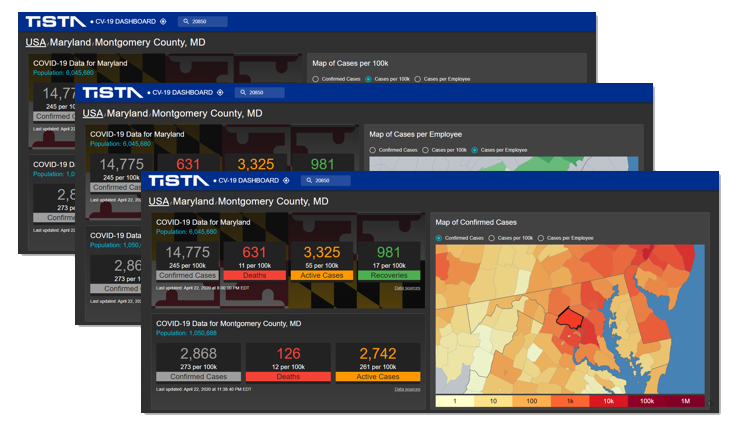This screenshot has width=738, height=432.
Task: Select Cases per 100k radio in back window
Action: point(369,79)
